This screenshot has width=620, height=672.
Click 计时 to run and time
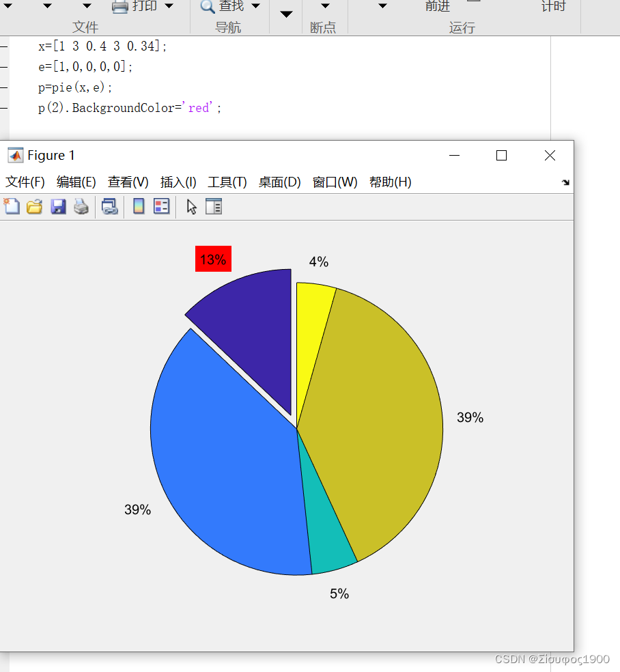(553, 7)
